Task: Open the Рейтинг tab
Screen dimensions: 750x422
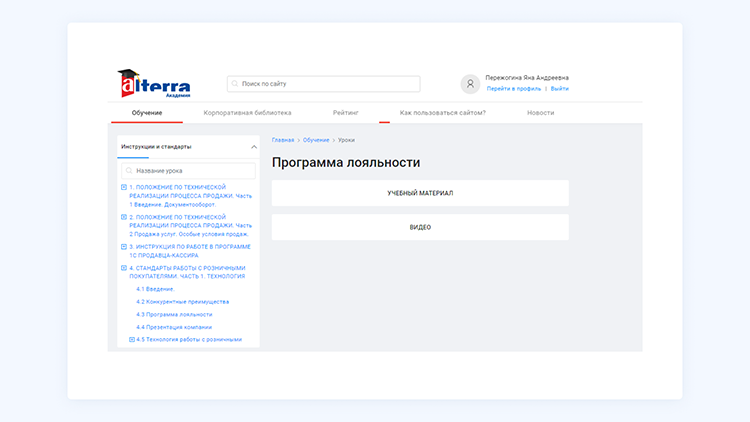Action: pyautogui.click(x=346, y=113)
